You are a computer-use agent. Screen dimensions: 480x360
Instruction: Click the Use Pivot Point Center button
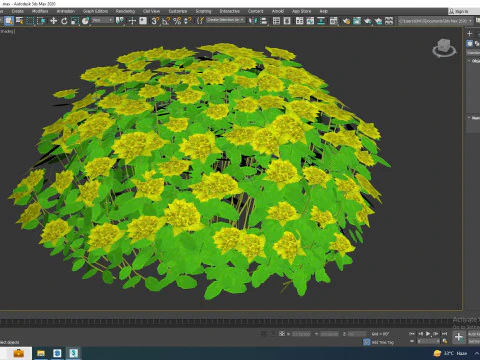click(x=119, y=21)
